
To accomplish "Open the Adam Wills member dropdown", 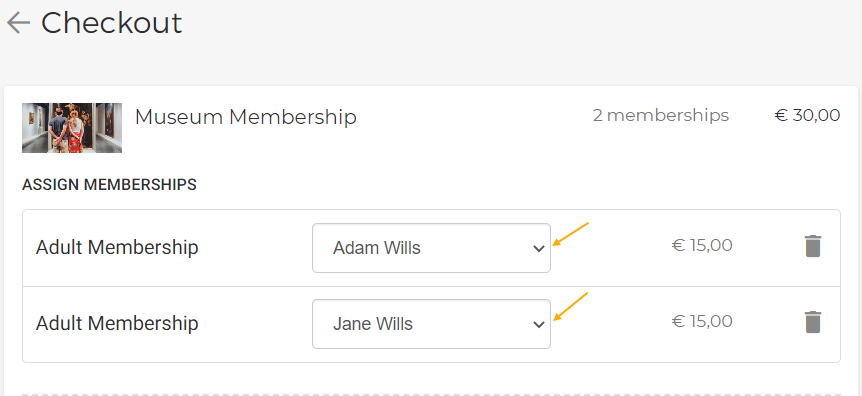I will [x=431, y=248].
